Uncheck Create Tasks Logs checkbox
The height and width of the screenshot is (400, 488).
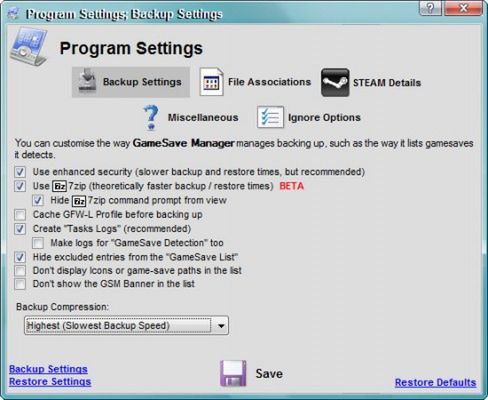click(20, 229)
